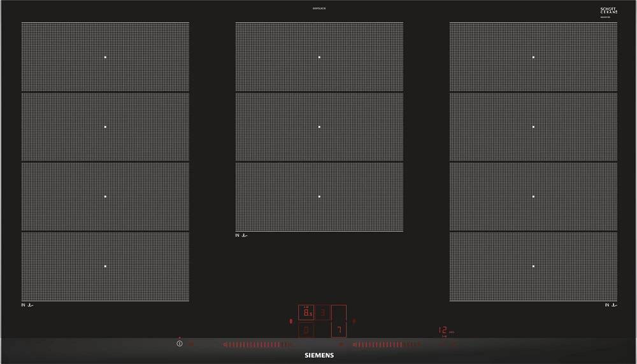Select the zone display showing 0
This screenshot has width=637, height=364.
tap(306, 330)
